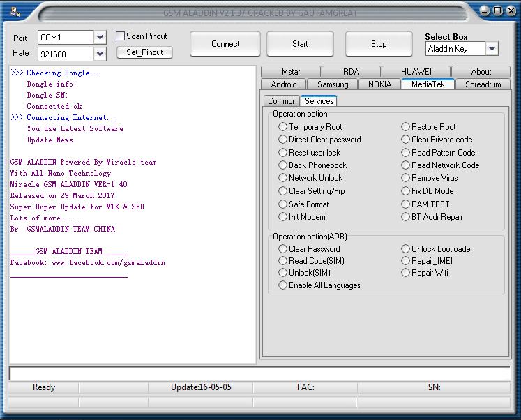Click the Facebook gsmaladdin URL in log
The width and height of the screenshot is (521, 420).
[x=109, y=262]
